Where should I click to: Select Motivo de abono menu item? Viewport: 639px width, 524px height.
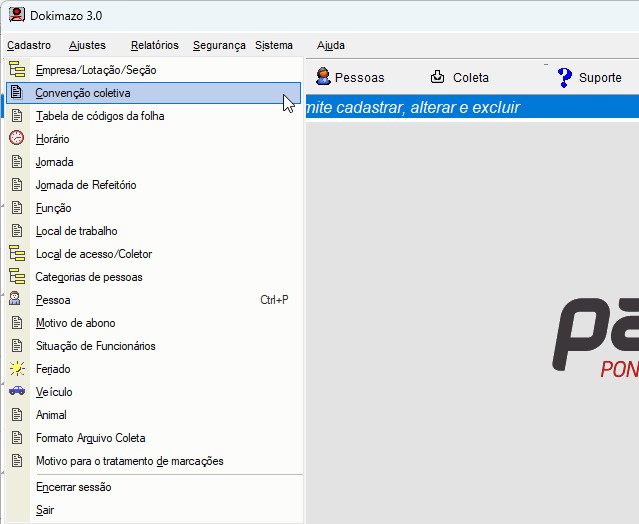75,323
